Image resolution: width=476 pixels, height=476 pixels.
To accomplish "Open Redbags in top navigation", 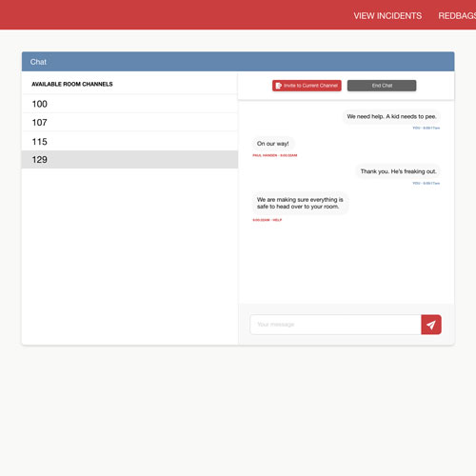I will [x=457, y=16].
